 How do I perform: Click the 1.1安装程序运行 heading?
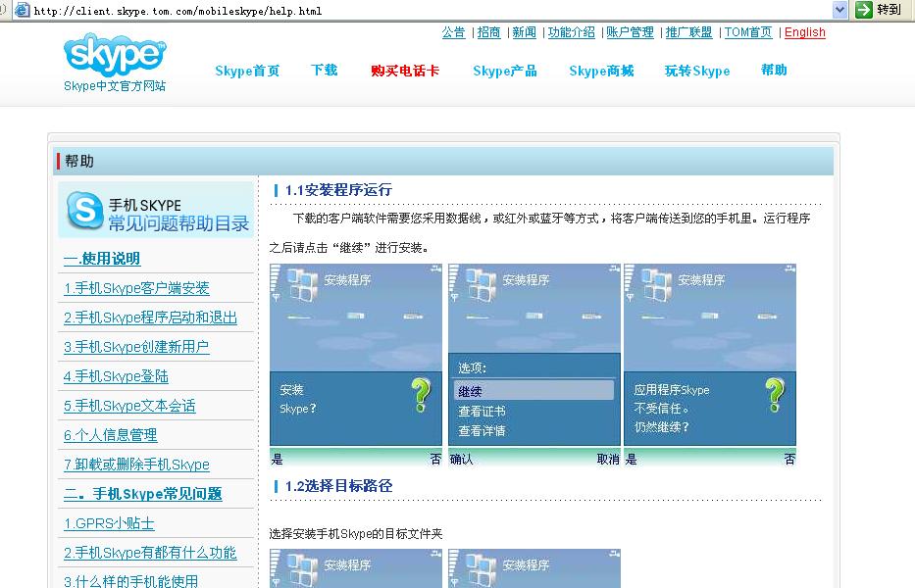coord(338,190)
